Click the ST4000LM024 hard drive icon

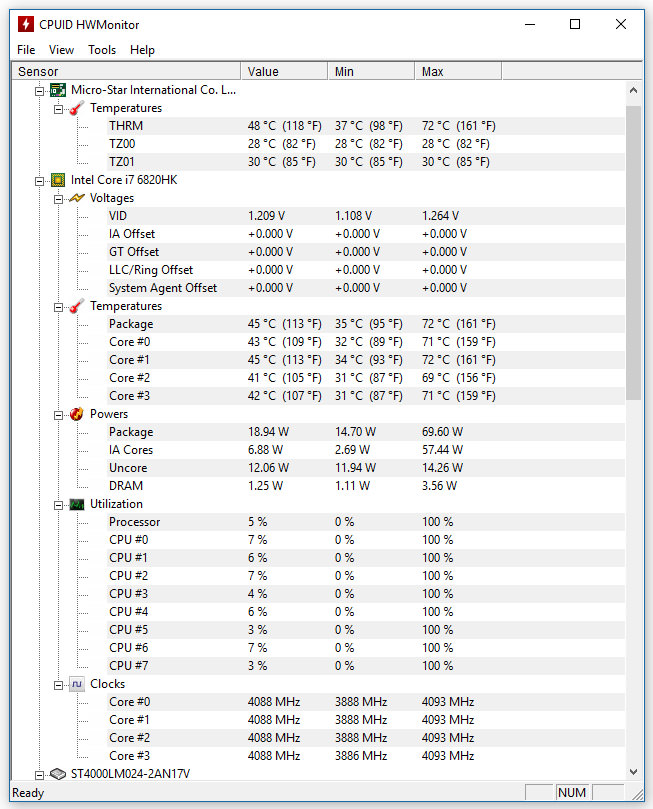(58, 774)
